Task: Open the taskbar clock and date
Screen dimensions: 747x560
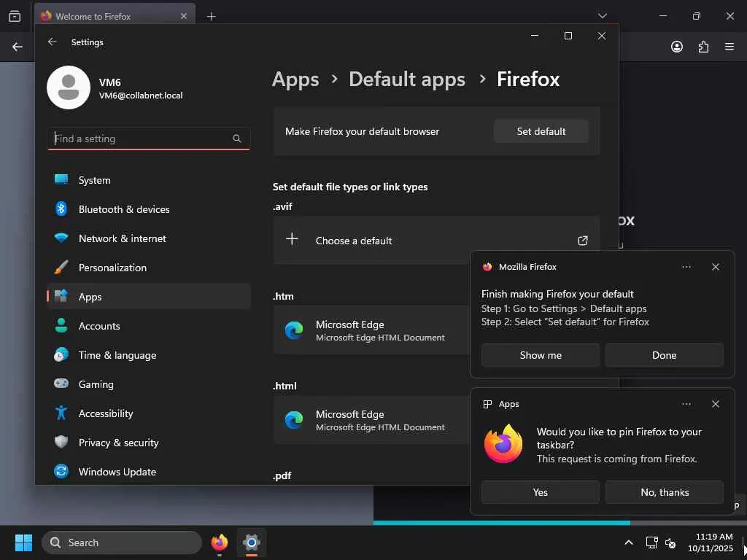Action: click(x=711, y=542)
